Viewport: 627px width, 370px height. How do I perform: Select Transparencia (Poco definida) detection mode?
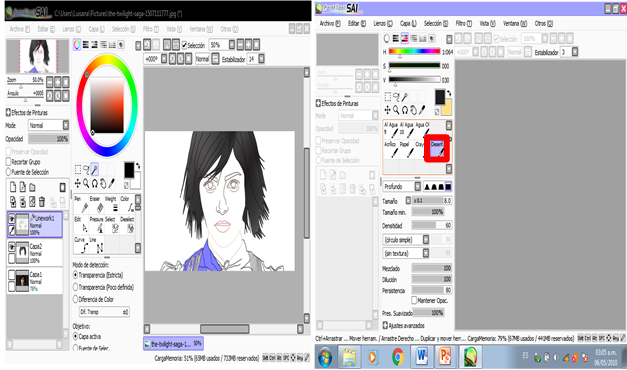click(75, 287)
